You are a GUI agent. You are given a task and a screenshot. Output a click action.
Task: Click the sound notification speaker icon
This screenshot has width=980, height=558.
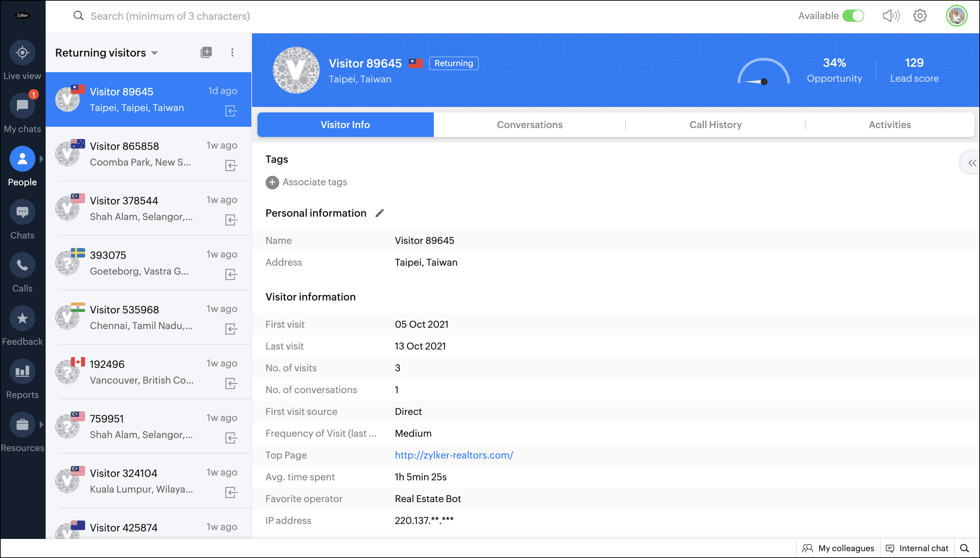point(891,16)
